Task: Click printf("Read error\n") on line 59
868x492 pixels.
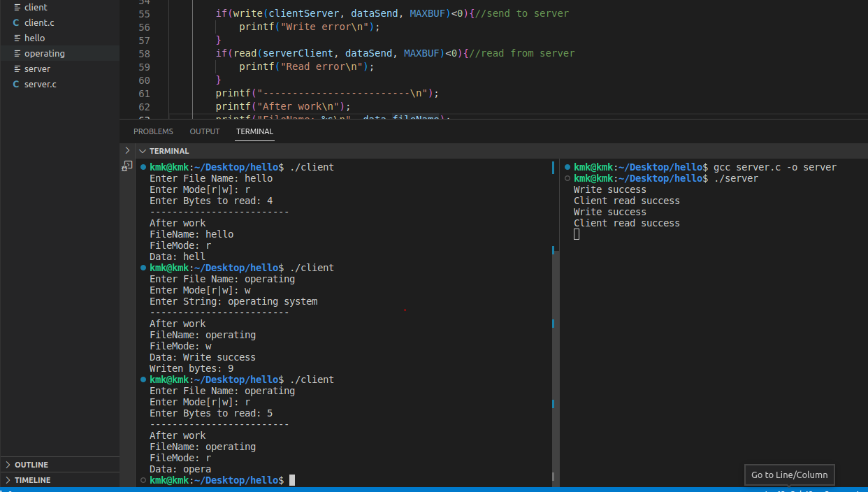Action: (307, 66)
